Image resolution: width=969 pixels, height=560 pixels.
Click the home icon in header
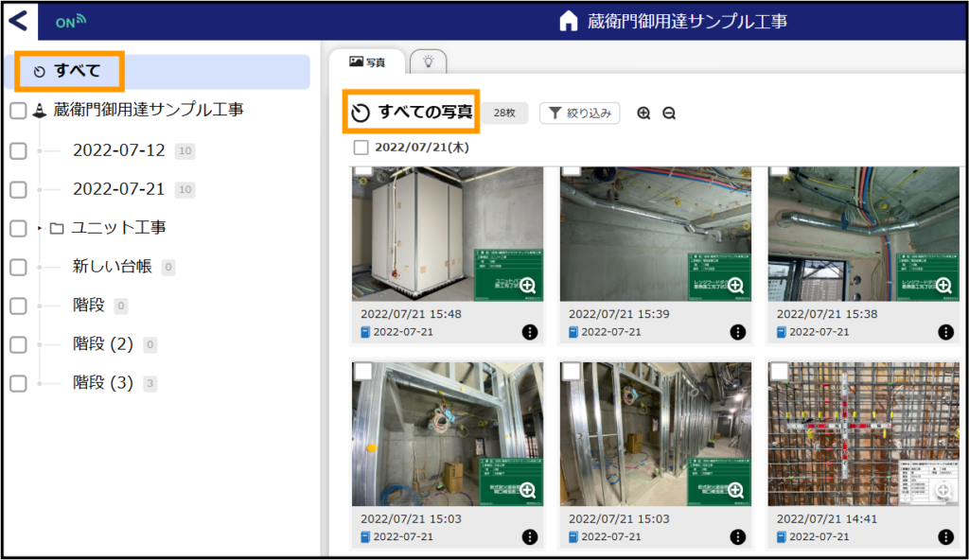point(568,21)
